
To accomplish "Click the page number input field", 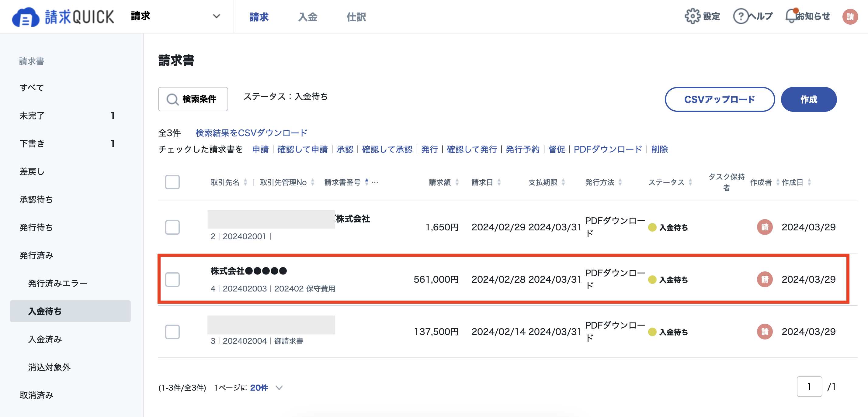I will click(810, 387).
